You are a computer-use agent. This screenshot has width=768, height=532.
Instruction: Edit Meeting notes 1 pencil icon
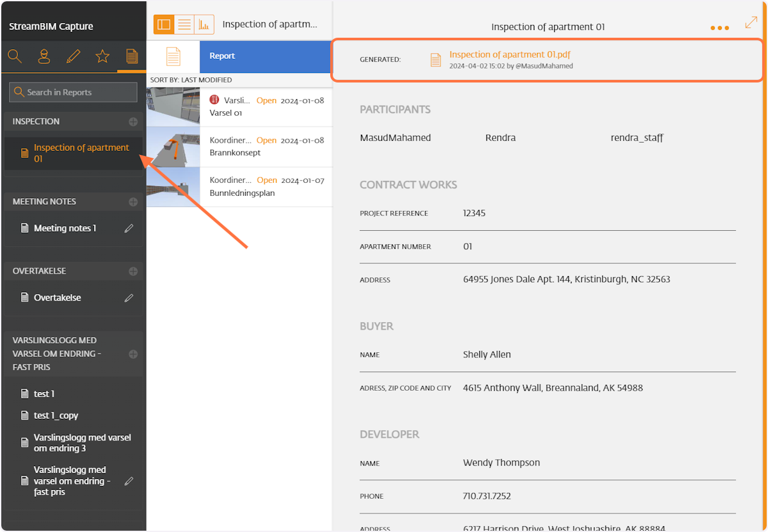coord(129,228)
